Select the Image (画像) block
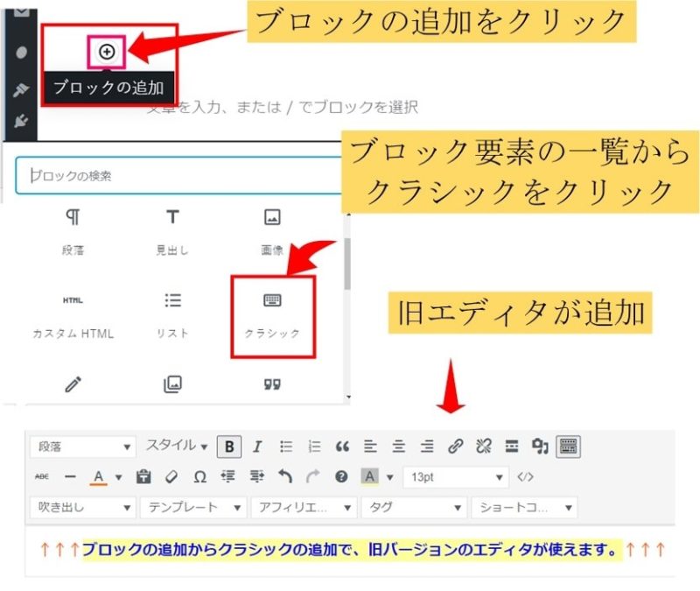 (272, 232)
